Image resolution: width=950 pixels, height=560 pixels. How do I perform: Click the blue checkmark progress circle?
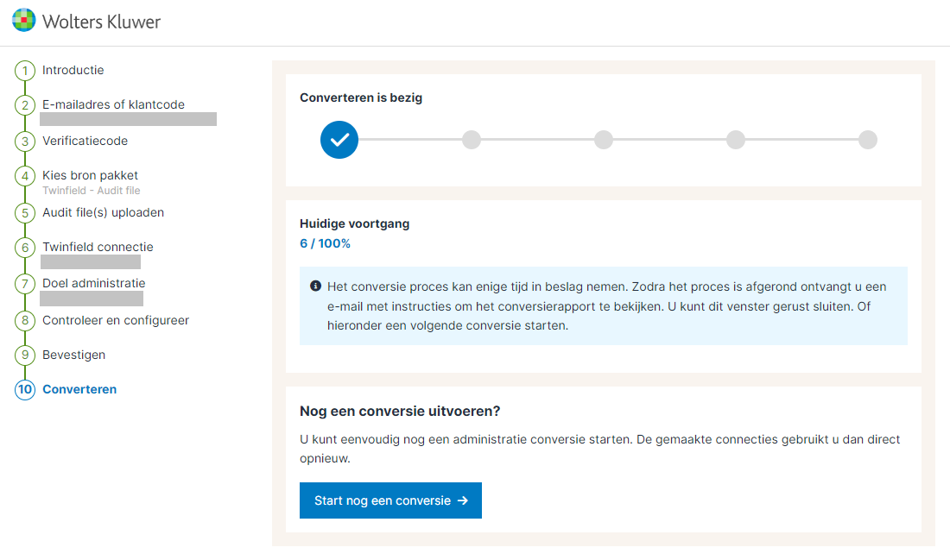[x=339, y=140]
